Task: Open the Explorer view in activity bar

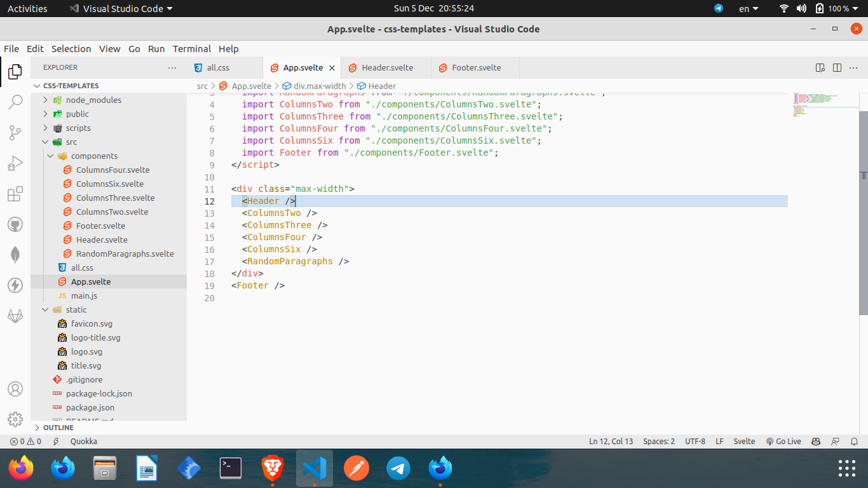Action: (x=15, y=72)
